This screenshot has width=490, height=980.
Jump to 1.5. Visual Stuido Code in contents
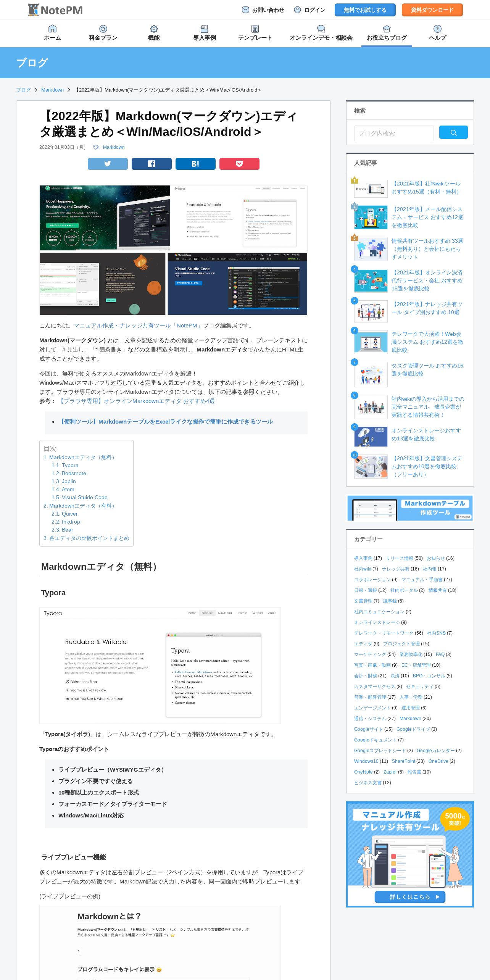(79, 497)
